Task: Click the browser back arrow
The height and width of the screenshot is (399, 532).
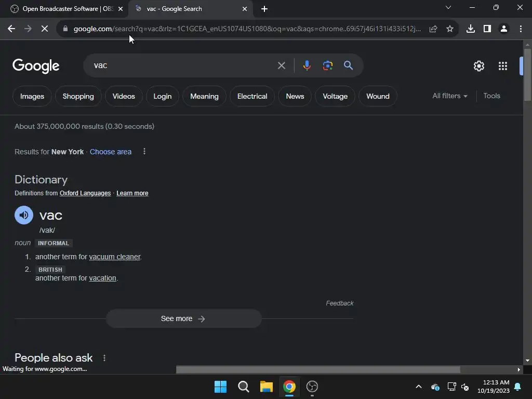Action: [x=11, y=29]
